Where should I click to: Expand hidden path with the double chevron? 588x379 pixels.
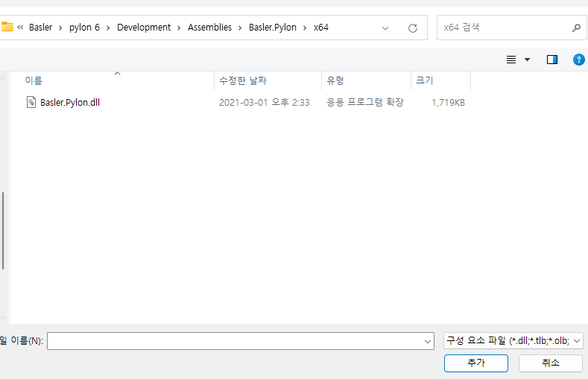pos(20,28)
